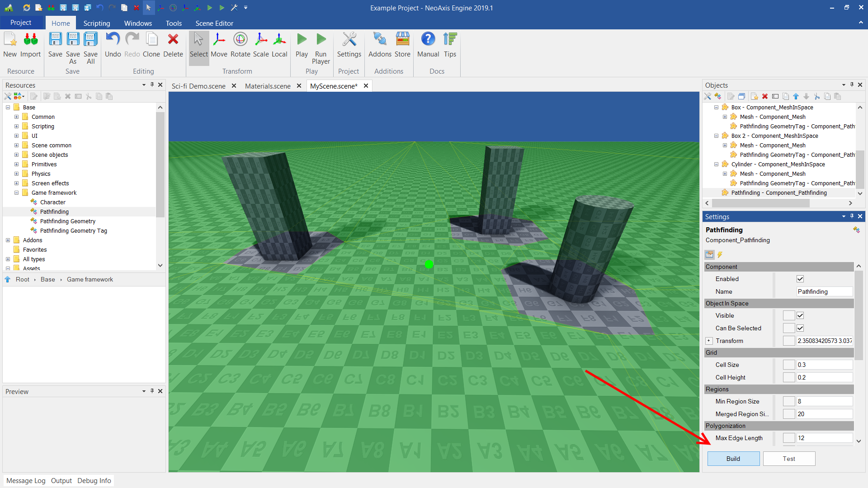The width and height of the screenshot is (868, 488).
Task: Expand the Transform property
Action: [709, 341]
